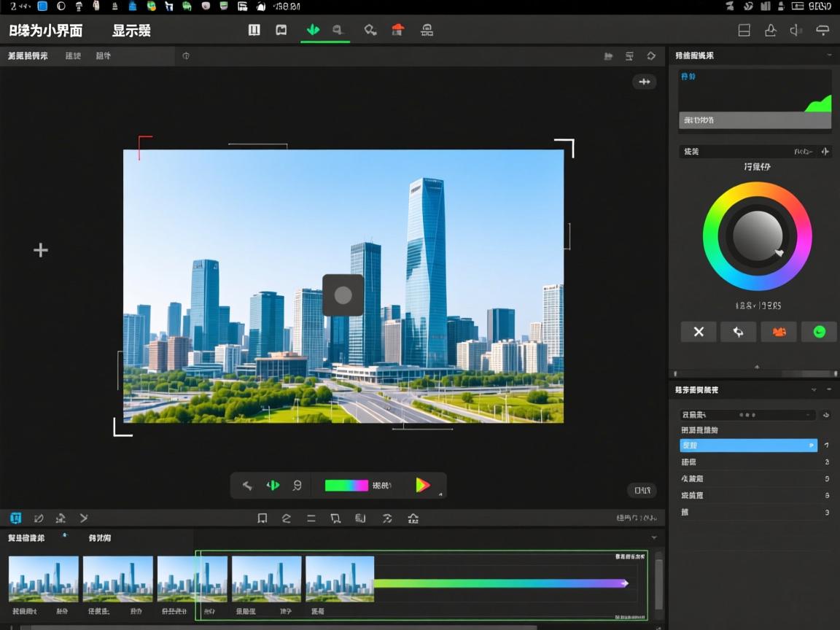Click the reset arrows button under color wheel
Viewport: 840px width, 630px height.
pos(738,332)
